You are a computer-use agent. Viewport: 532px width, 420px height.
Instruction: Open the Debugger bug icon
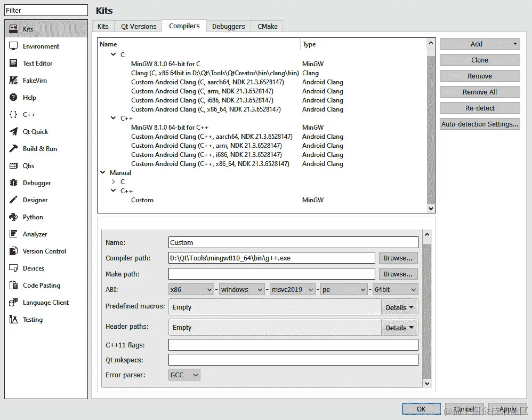coord(13,183)
